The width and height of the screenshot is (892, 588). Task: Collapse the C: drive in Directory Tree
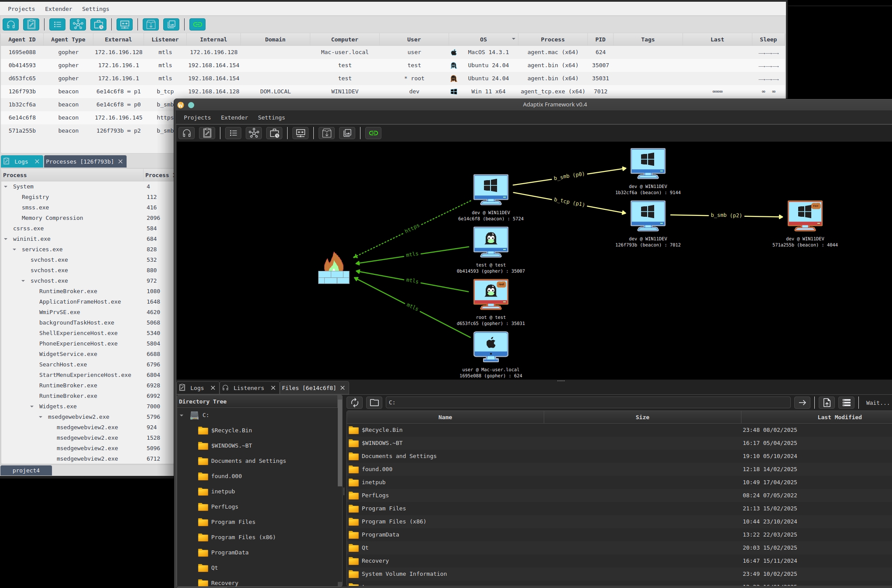click(x=182, y=415)
